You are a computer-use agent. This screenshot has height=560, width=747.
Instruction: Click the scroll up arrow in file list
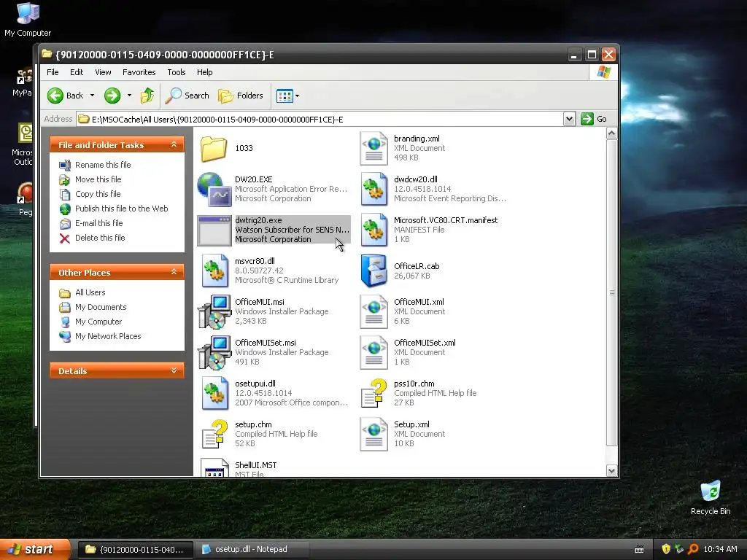(x=612, y=134)
